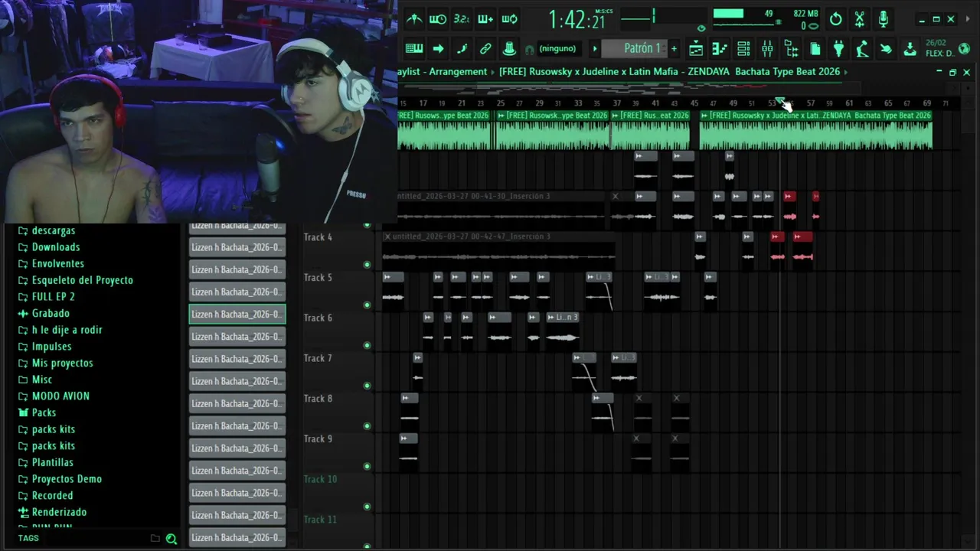Click the chain link controllers icon
This screenshot has height=551, width=980.
485,48
